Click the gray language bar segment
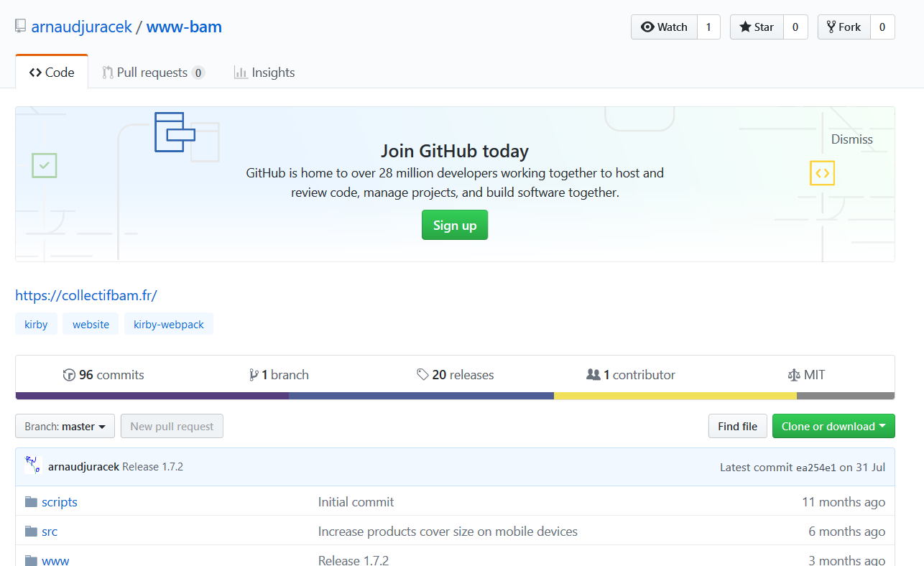The width and height of the screenshot is (924, 566). point(846,396)
